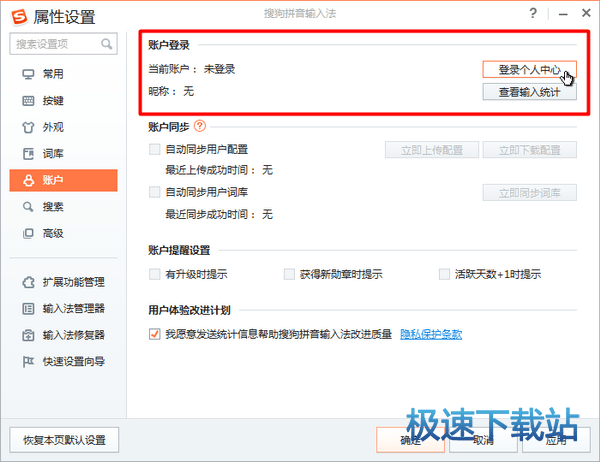Click the 登录个人中心 button
This screenshot has width=600, height=462.
[530, 70]
